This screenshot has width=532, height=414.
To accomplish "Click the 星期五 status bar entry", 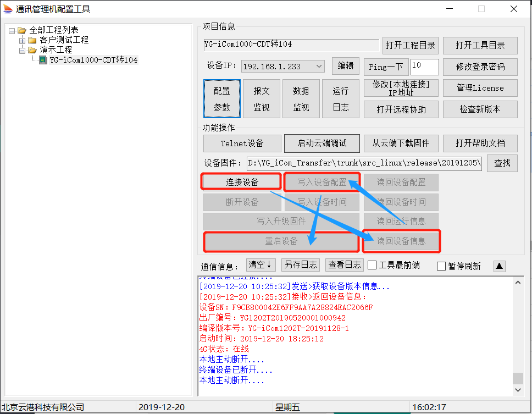I will point(287,407).
